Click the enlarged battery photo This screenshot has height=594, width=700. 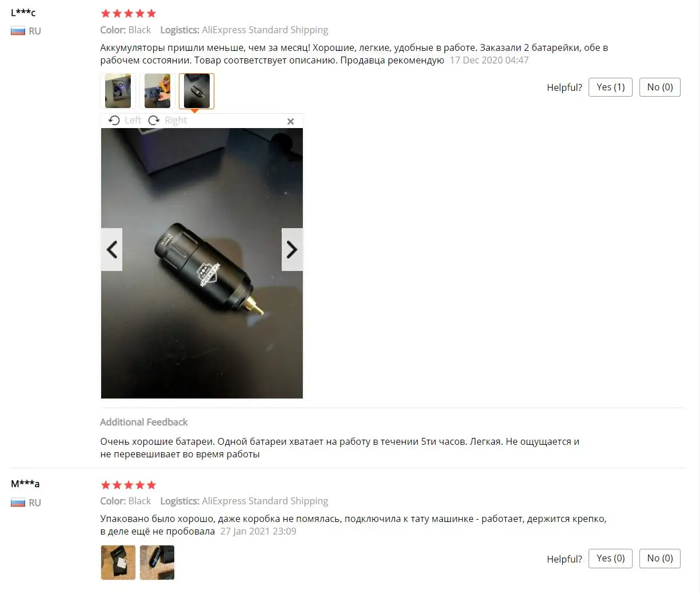point(202,263)
